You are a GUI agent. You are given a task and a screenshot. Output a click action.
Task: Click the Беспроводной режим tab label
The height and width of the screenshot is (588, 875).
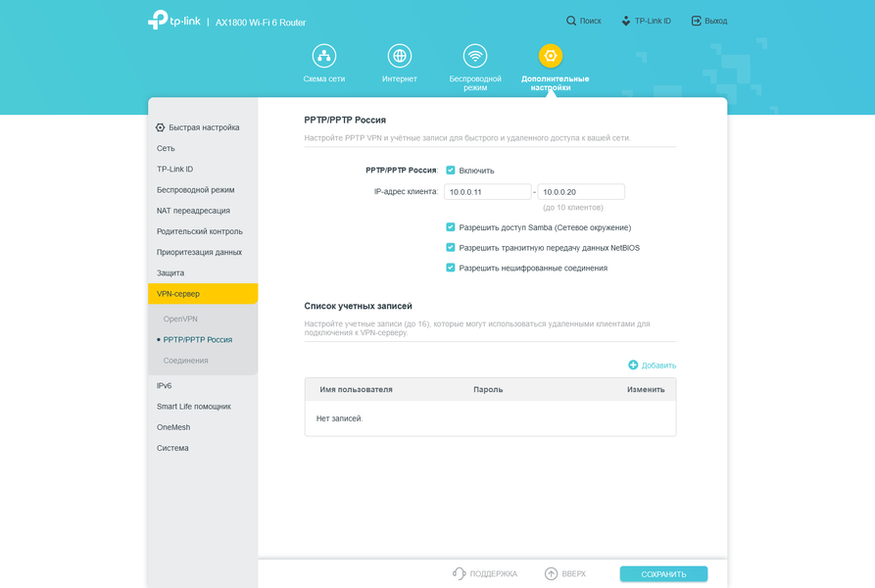(x=475, y=83)
